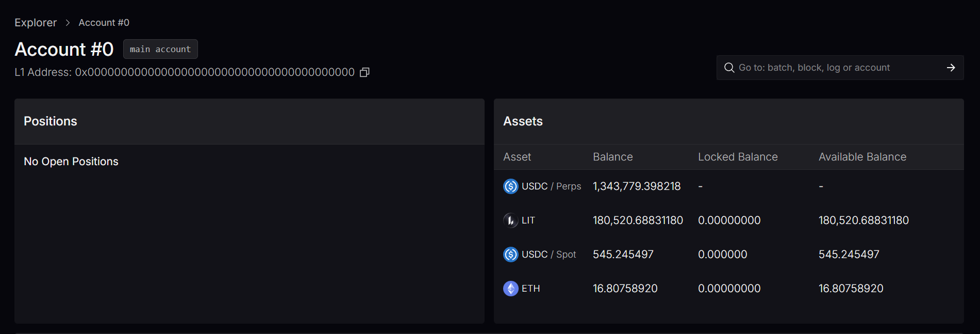Click the breadcrumb chevron separator

click(x=68, y=23)
